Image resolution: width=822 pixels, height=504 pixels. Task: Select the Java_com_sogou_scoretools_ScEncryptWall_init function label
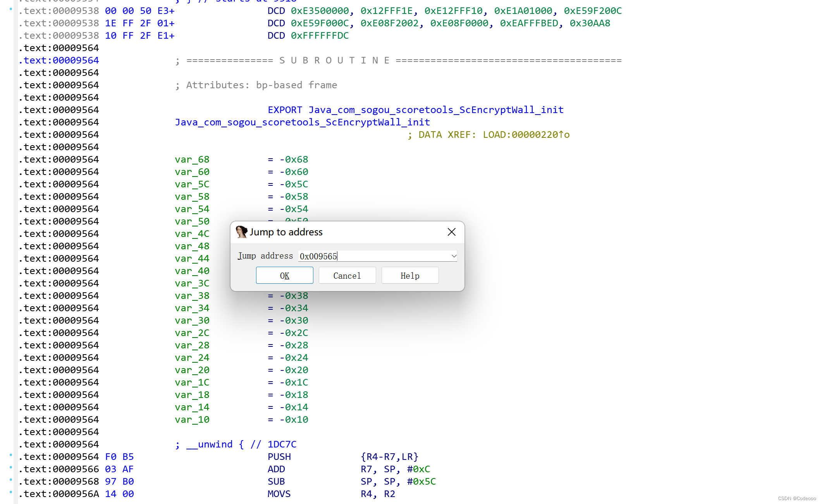pos(302,122)
